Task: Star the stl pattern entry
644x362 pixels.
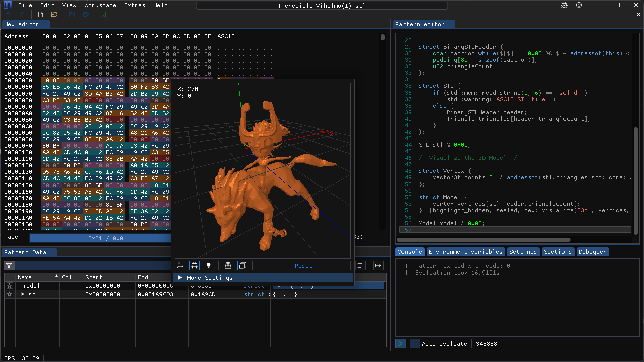Action: point(9,294)
